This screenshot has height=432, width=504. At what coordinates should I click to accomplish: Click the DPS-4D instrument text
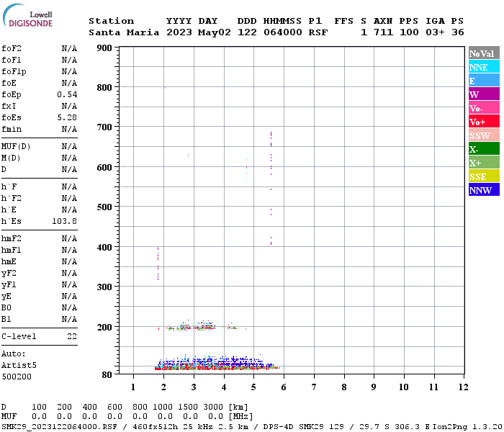click(x=279, y=426)
